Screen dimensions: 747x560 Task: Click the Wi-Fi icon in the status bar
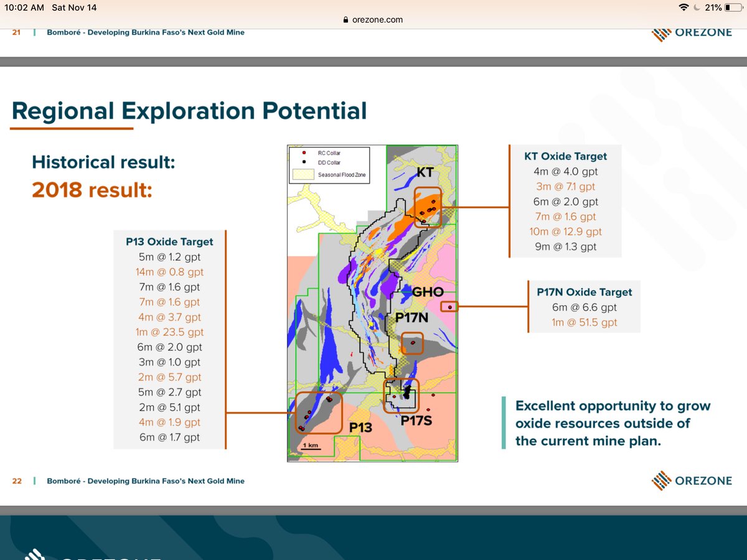pyautogui.click(x=682, y=8)
